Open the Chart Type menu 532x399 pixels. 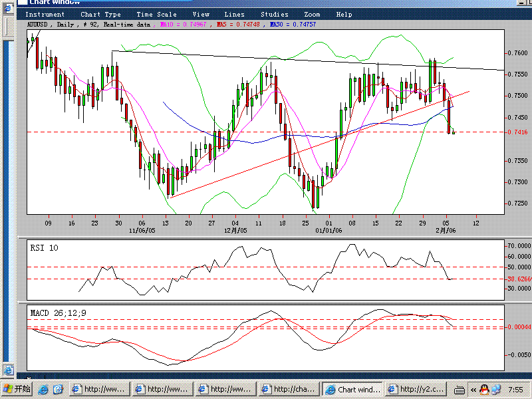pos(100,14)
